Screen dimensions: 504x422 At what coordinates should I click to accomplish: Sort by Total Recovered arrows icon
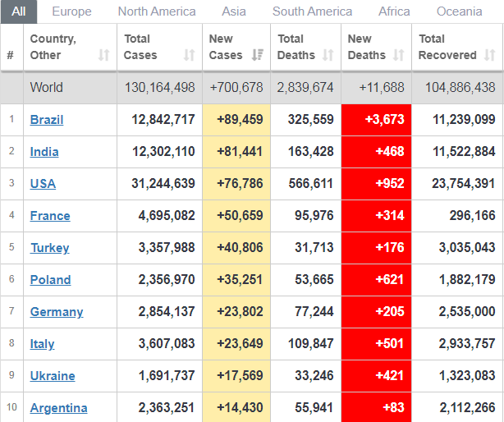[490, 55]
